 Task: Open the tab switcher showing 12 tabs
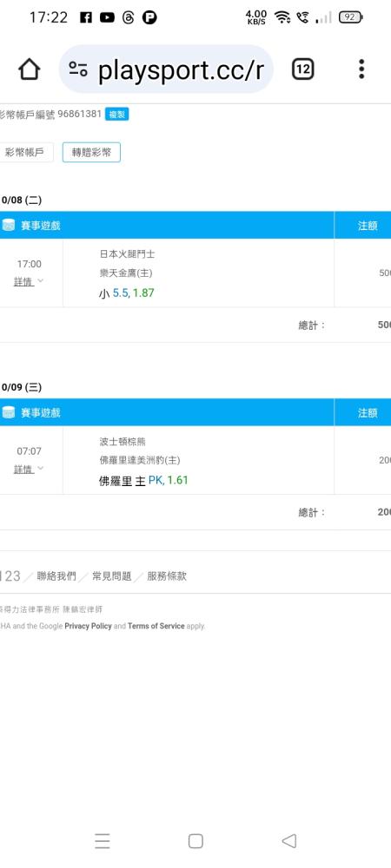[302, 69]
